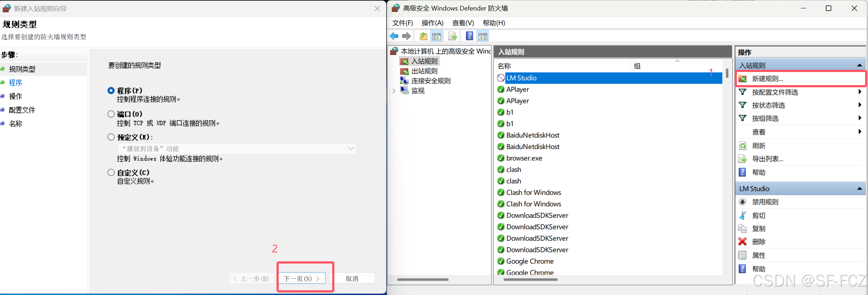
Task: Open the 文件(F) menu
Action: point(403,23)
